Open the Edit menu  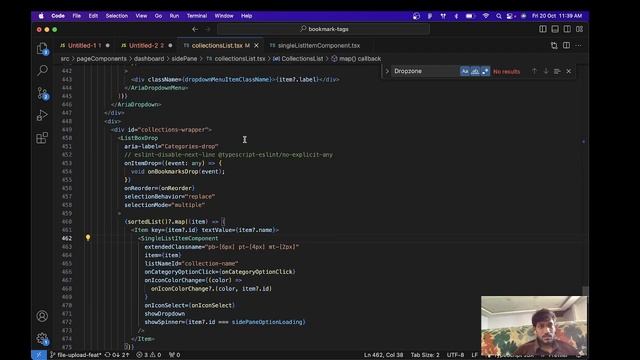pyautogui.click(x=93, y=16)
